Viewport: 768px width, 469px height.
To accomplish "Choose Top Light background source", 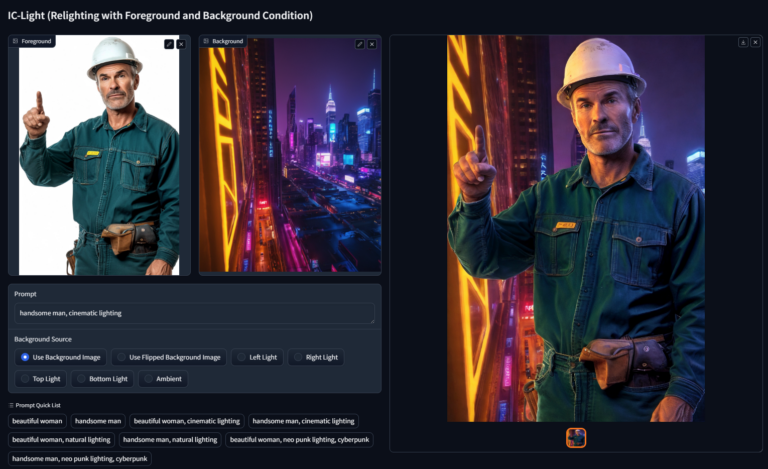I will 41,379.
